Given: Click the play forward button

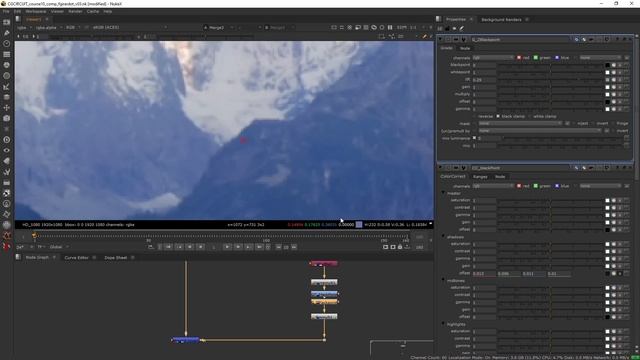Looking at the screenshot, I should (x=227, y=247).
